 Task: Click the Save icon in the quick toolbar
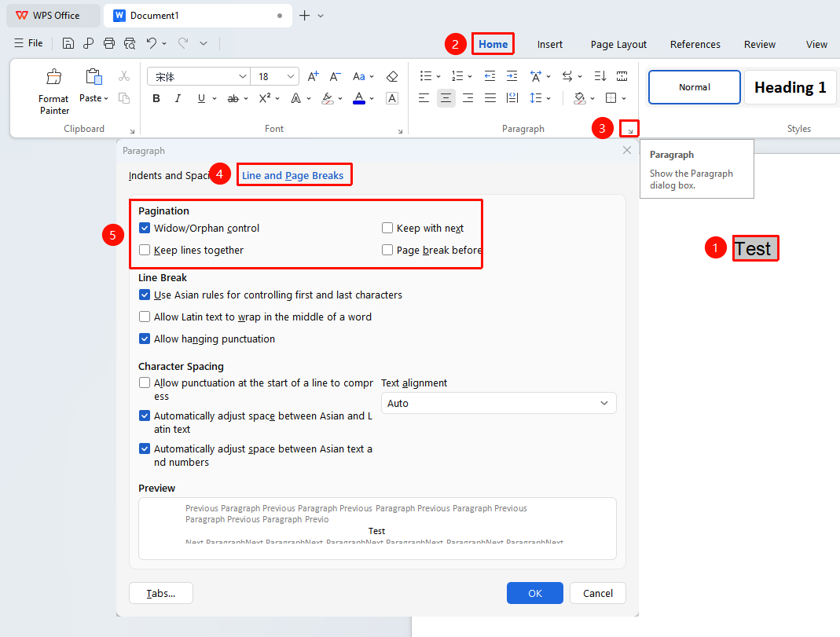pos(68,43)
